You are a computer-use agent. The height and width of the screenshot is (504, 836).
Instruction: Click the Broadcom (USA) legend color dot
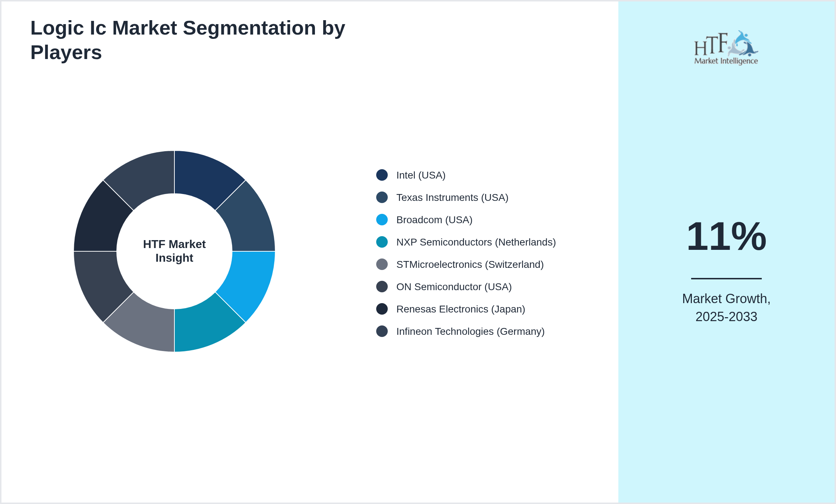pyautogui.click(x=382, y=220)
